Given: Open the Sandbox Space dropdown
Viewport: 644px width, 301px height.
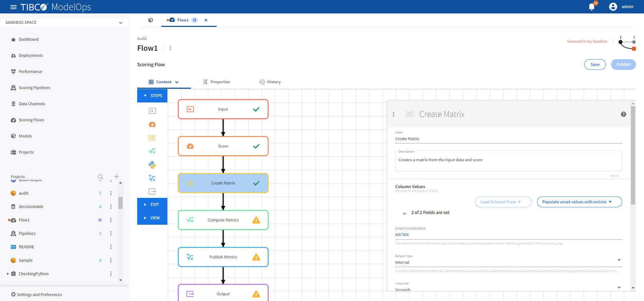Looking at the screenshot, I should pos(64,23).
